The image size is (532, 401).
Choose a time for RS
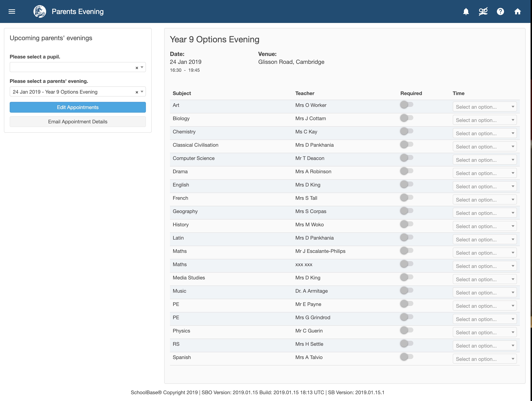pos(485,345)
